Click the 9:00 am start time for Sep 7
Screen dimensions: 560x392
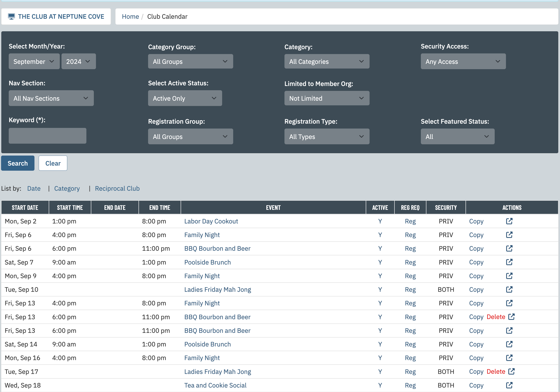(x=64, y=262)
